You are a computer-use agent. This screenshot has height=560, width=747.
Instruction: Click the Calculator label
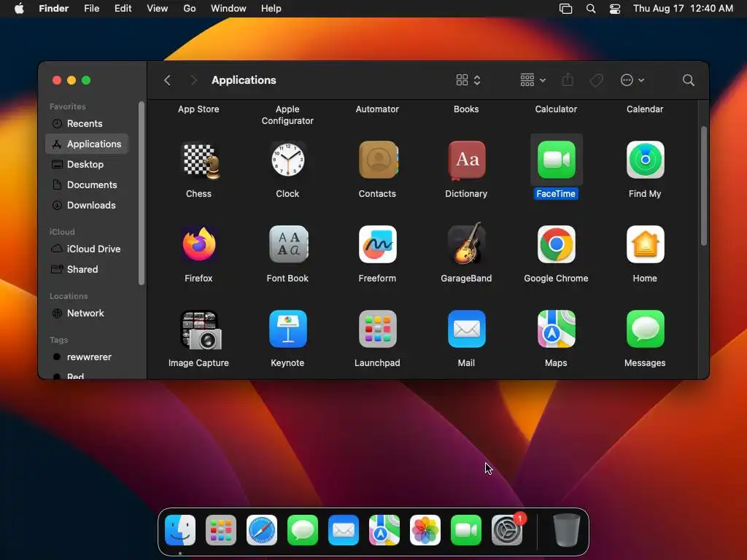[556, 109]
